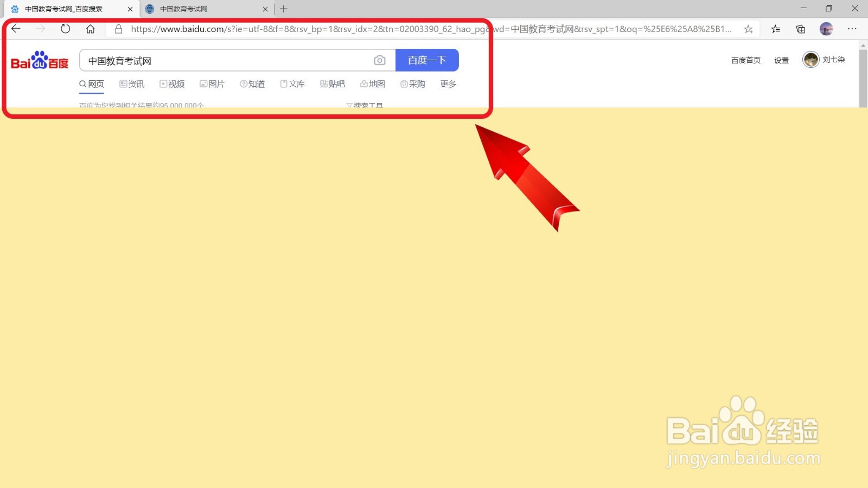This screenshot has height=488, width=868.
Task: Click the Baidu logo
Action: pos(40,60)
